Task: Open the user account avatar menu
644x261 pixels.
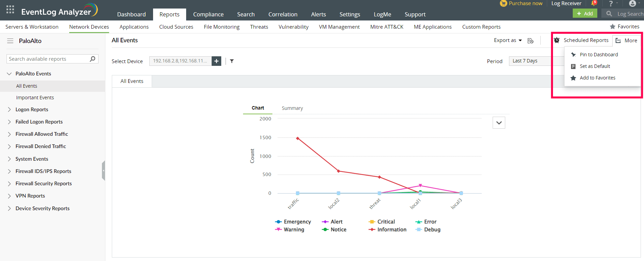Action: [632, 3]
